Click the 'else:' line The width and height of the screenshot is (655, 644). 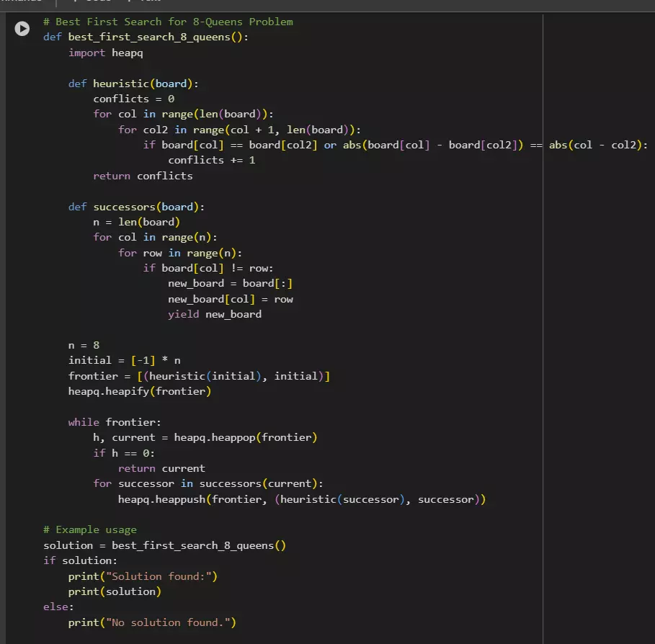[x=58, y=607]
